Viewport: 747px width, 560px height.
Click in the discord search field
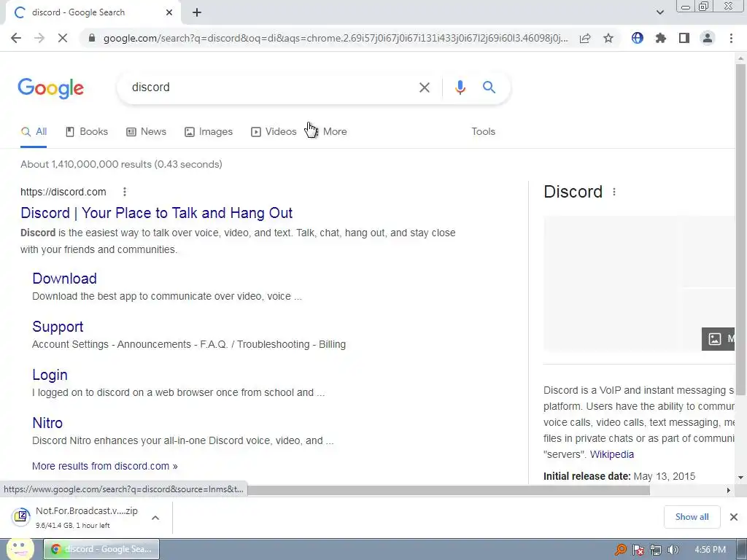[269, 87]
